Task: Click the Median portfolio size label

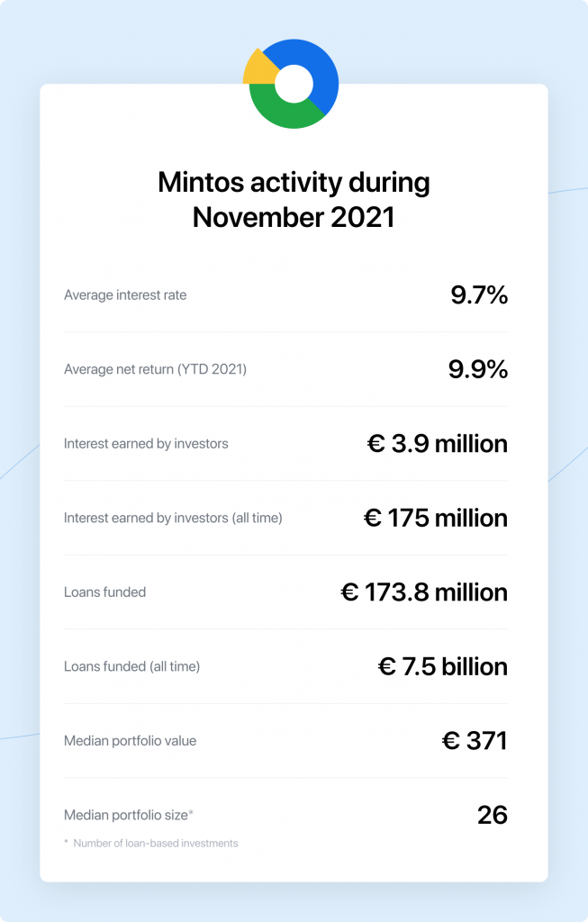Action: click(x=128, y=815)
